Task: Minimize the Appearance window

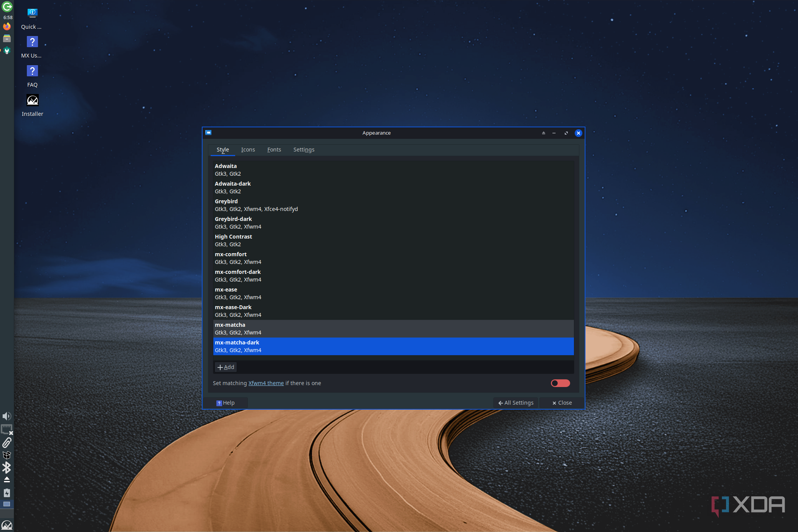Action: (554, 133)
